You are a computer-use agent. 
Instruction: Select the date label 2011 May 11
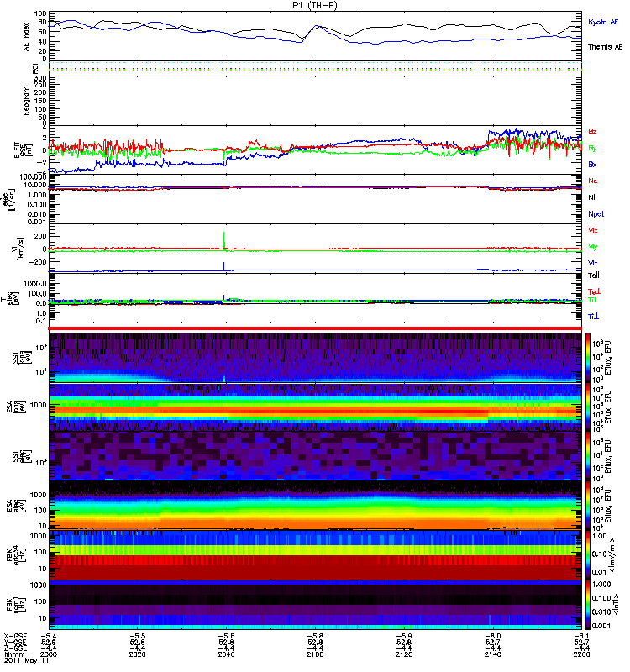click(x=26, y=660)
